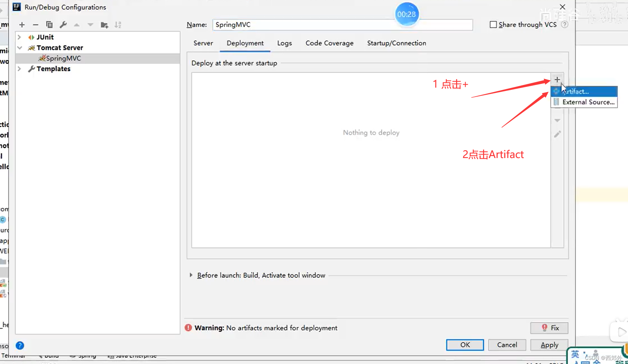Viewport: 628px width, 364px height.
Task: Sort configurations alphabetically
Action: click(118, 25)
